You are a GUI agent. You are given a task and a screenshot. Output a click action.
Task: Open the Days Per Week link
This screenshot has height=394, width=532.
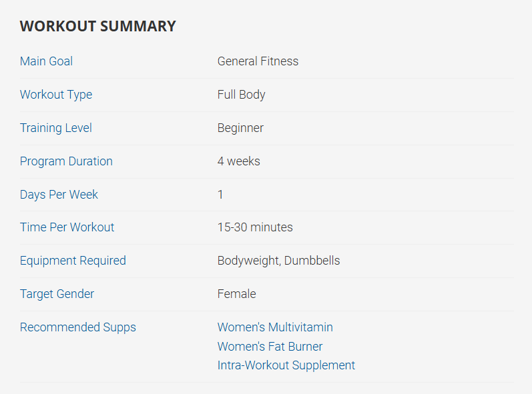[59, 195]
